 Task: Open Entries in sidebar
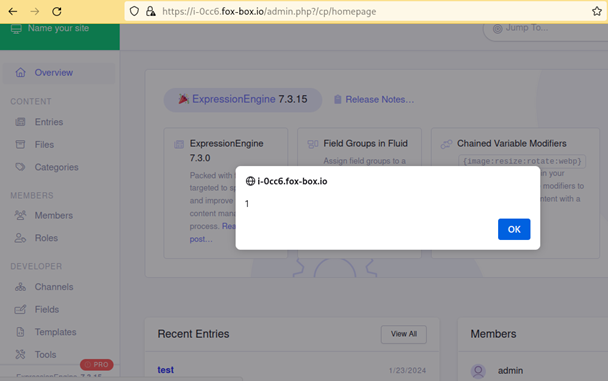pos(49,122)
